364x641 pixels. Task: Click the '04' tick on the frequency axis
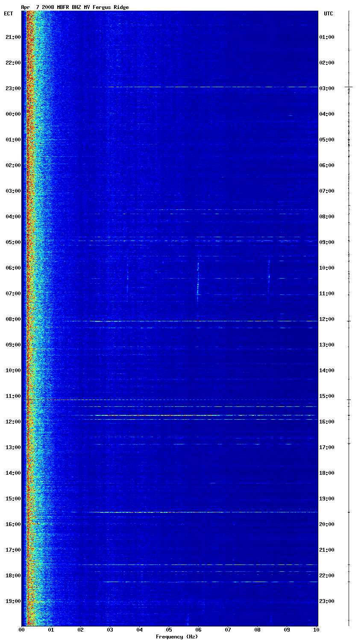(139, 630)
